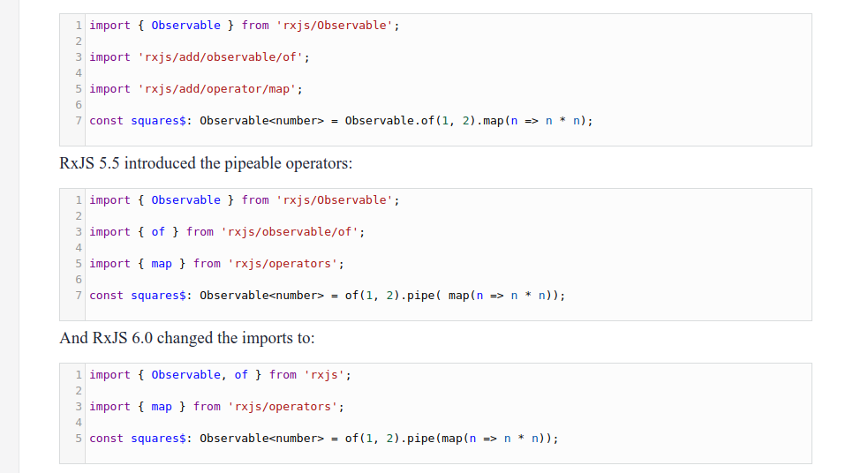The image size is (868, 473).
Task: Click line number 7 in first code block
Action: (79, 121)
